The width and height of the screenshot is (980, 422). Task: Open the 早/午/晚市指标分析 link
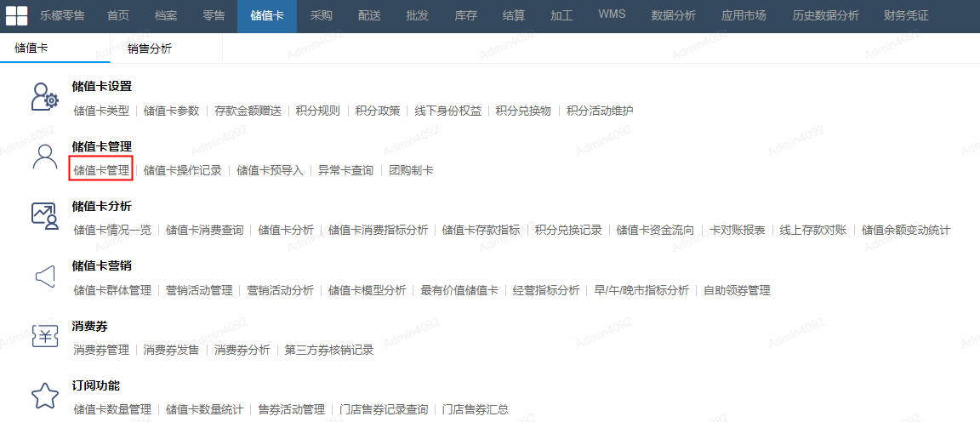642,290
